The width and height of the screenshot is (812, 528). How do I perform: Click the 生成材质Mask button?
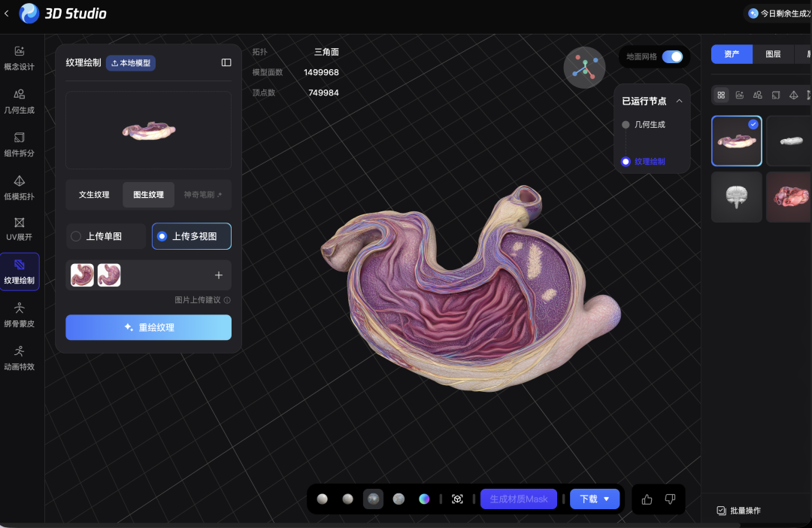519,499
